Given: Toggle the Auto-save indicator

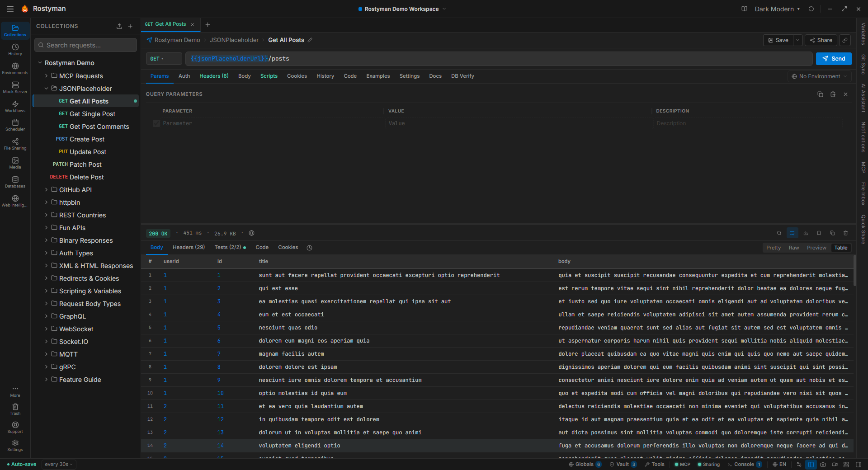Looking at the screenshot, I should (22, 464).
